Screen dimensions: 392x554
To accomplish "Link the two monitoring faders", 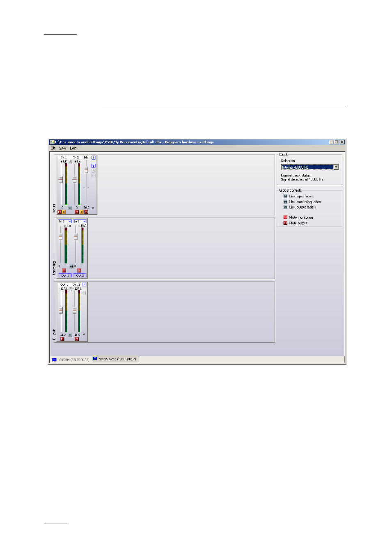I will point(71,266).
